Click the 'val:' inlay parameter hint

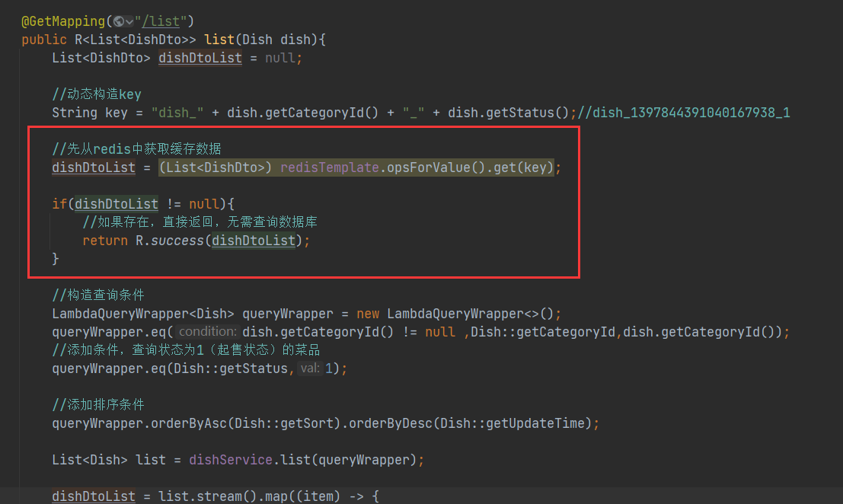pos(309,368)
